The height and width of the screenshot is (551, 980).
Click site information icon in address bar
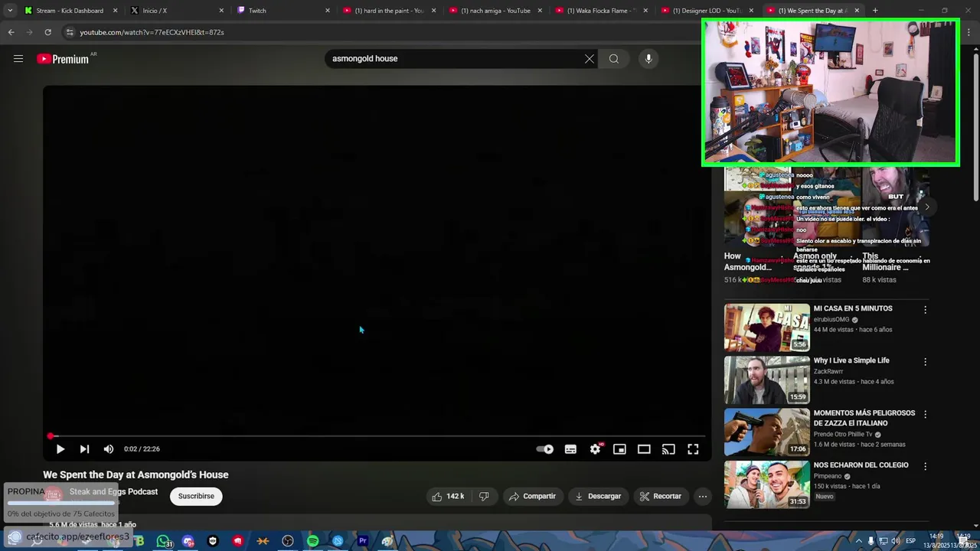tap(70, 32)
